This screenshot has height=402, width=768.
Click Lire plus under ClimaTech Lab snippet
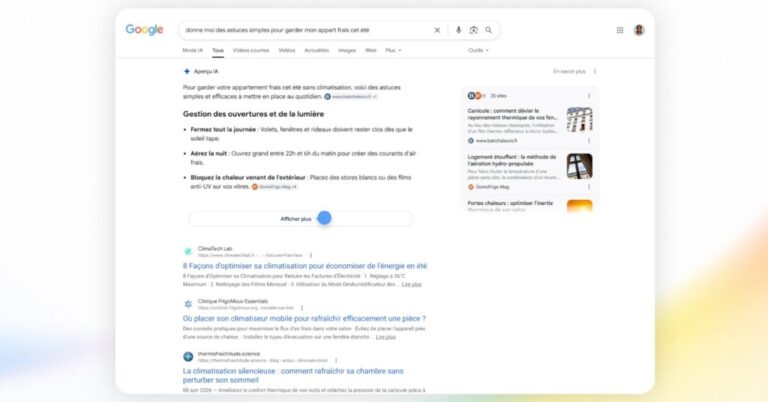coord(411,284)
